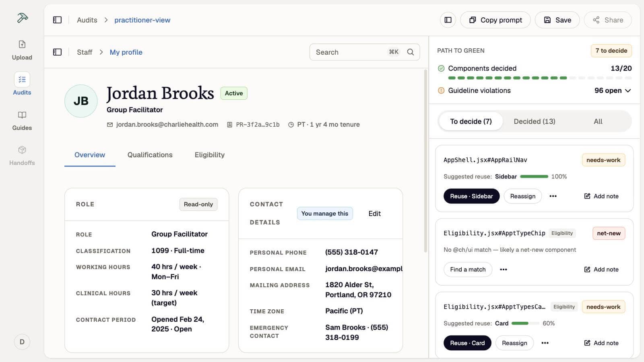The height and width of the screenshot is (362, 644).
Task: Click the Card 60% match bar
Action: point(525,323)
